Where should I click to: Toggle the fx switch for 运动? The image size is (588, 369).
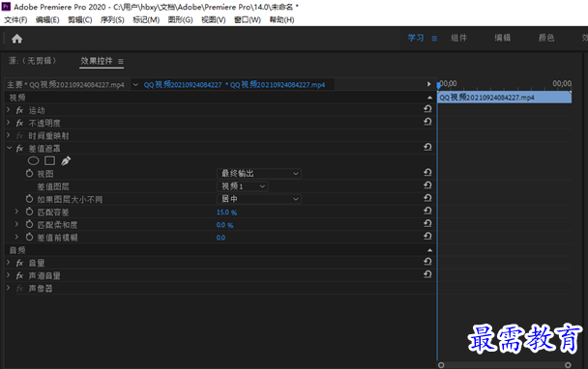click(x=20, y=110)
